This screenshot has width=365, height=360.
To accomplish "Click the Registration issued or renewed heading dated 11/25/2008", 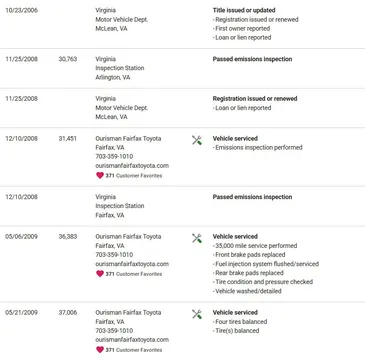I will [255, 99].
